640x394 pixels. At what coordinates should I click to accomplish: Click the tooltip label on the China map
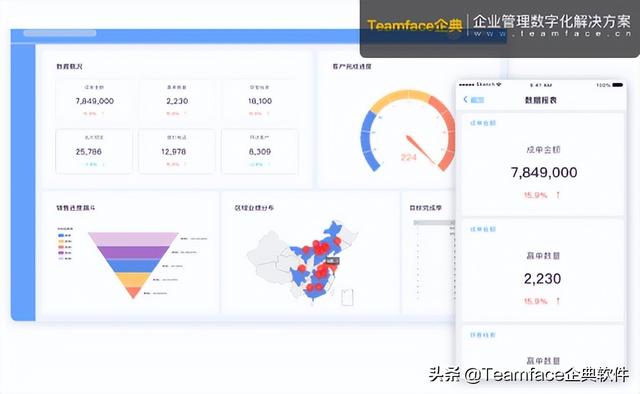333,261
